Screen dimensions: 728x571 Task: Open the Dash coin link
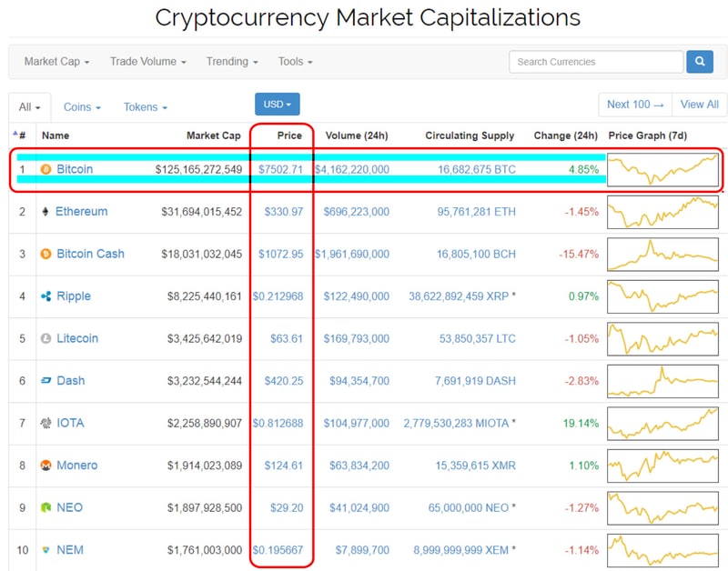70,381
